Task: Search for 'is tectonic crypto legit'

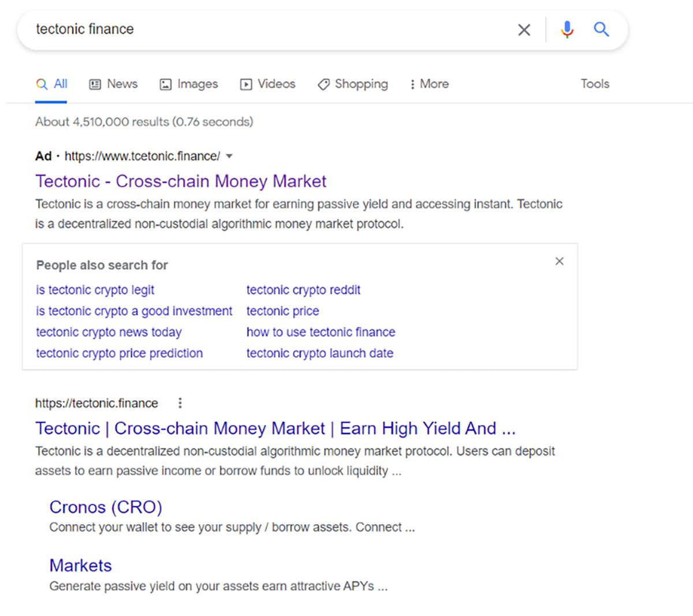Action: (95, 290)
